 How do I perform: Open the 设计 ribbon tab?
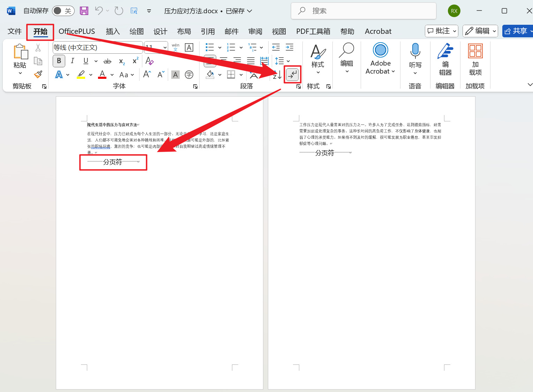[x=160, y=31]
